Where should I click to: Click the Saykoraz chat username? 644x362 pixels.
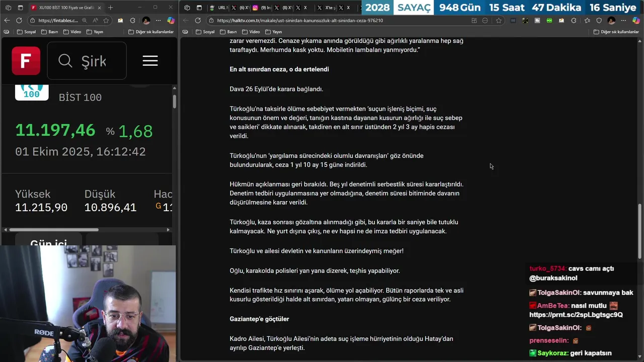[552, 353]
